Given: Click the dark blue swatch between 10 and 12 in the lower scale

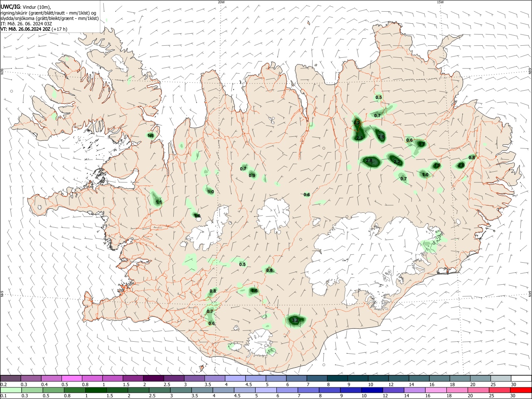Looking at the screenshot, I should [372, 390].
